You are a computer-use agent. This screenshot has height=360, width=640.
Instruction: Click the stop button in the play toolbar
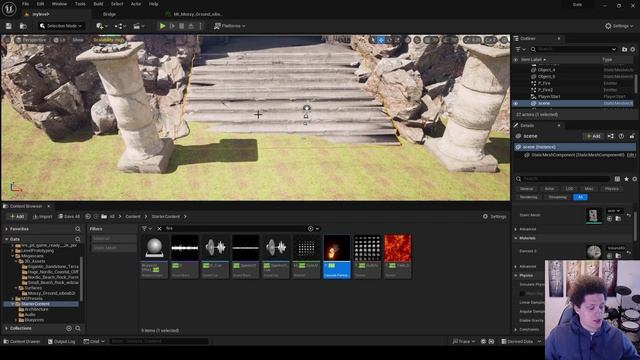[x=182, y=26]
